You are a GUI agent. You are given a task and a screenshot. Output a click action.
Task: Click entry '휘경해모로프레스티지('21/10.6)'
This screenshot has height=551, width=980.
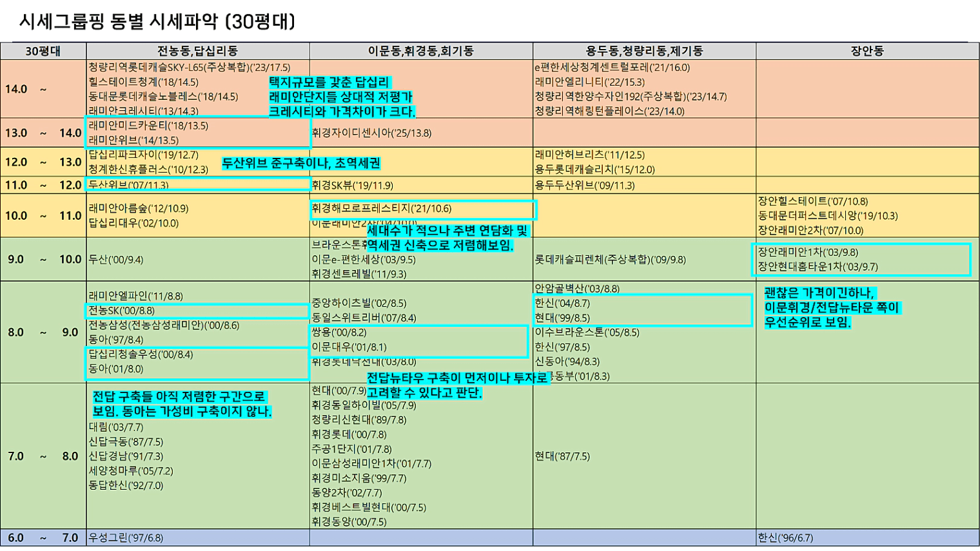[x=382, y=208]
